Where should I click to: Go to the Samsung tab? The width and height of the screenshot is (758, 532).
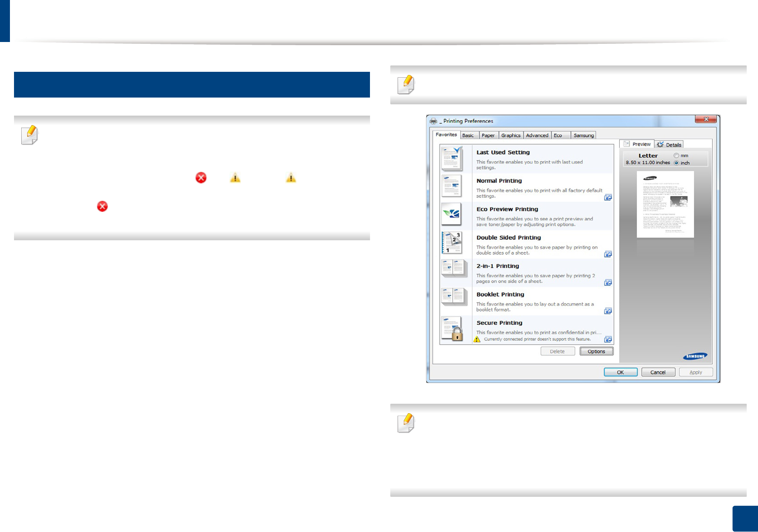coord(584,135)
